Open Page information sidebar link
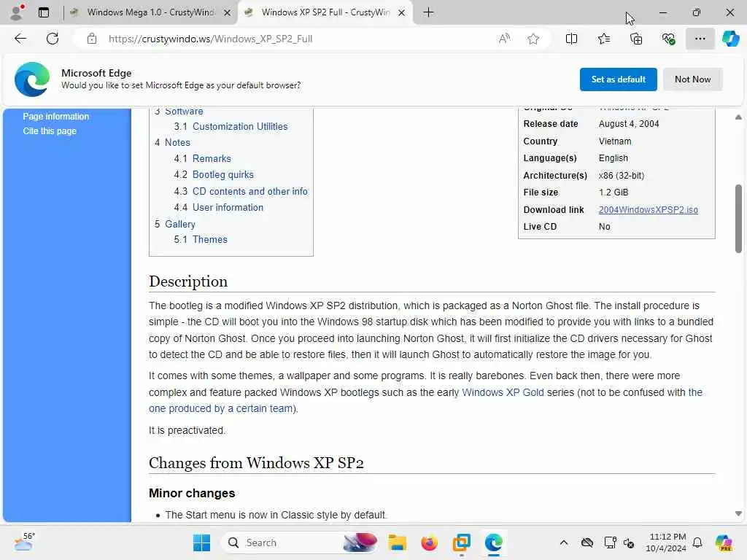This screenshot has width=747, height=560. [55, 116]
